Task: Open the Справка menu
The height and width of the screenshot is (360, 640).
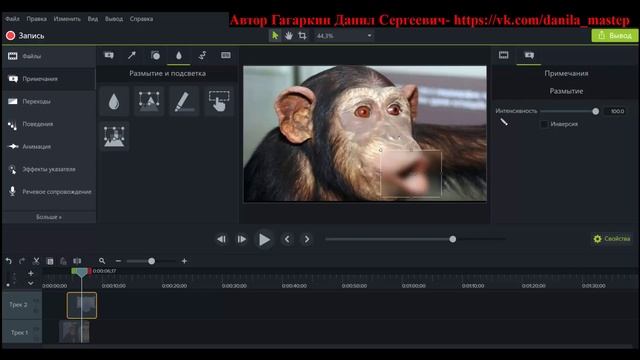Action: tap(141, 19)
